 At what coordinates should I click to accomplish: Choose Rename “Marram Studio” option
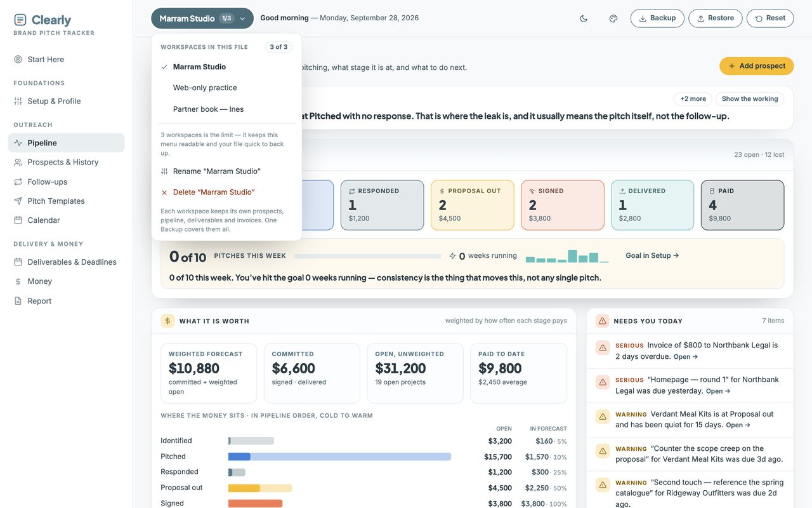226,171
